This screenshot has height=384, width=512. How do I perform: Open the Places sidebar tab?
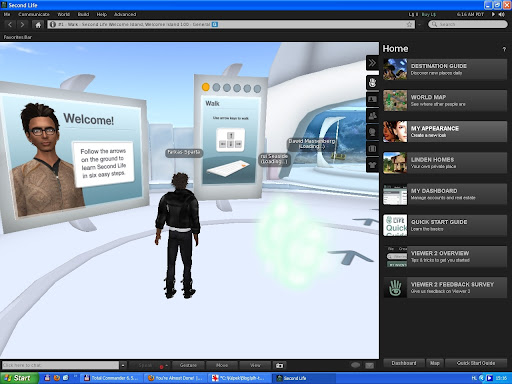point(372,132)
